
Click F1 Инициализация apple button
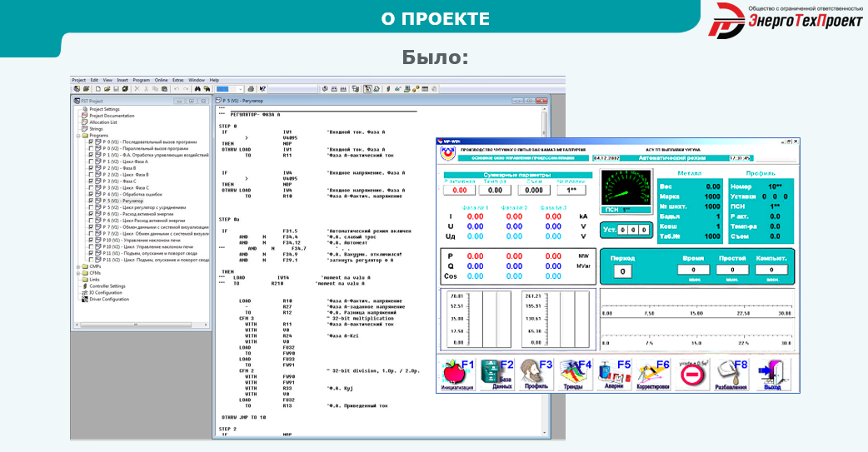pyautogui.click(x=457, y=375)
